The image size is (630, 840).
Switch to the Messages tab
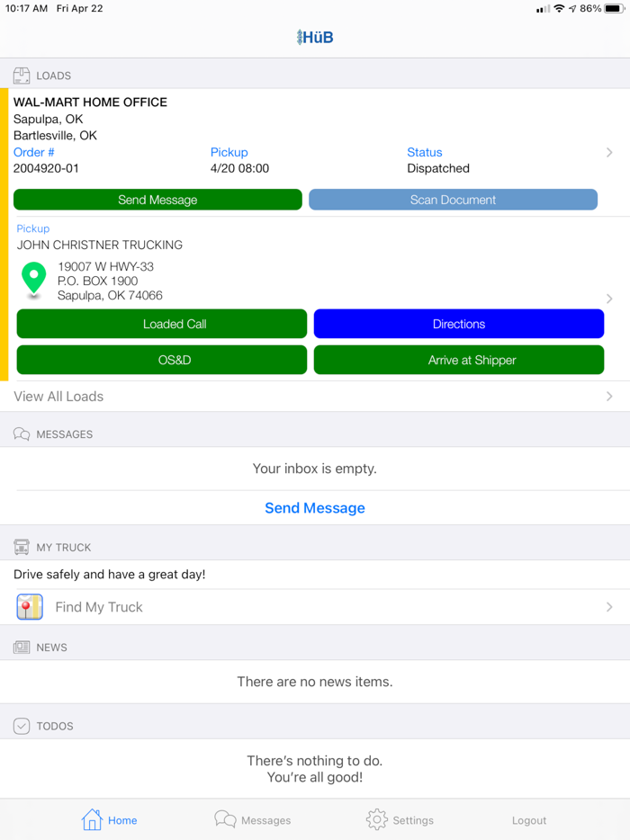coord(253,819)
